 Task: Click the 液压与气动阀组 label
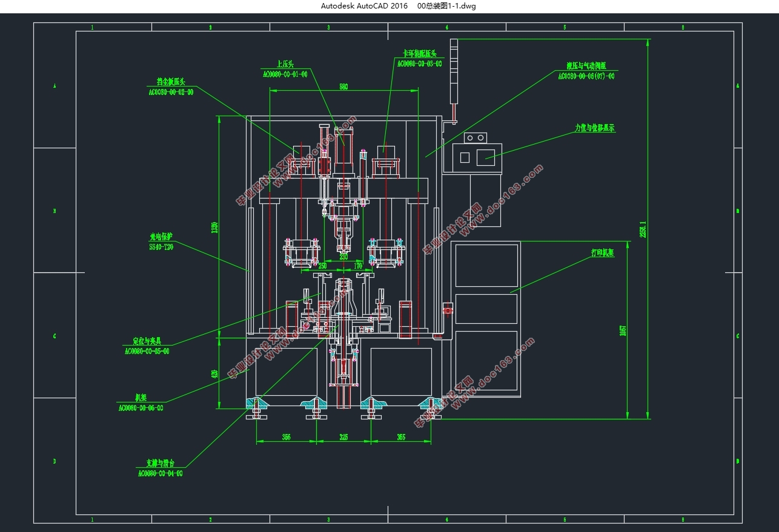point(586,65)
